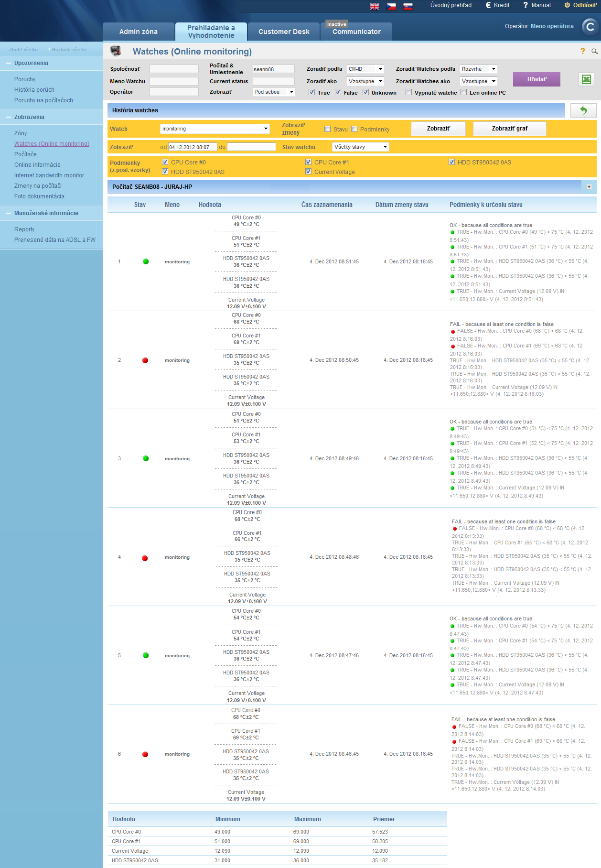
Task: Export results with the Excel icon
Action: tap(586, 79)
